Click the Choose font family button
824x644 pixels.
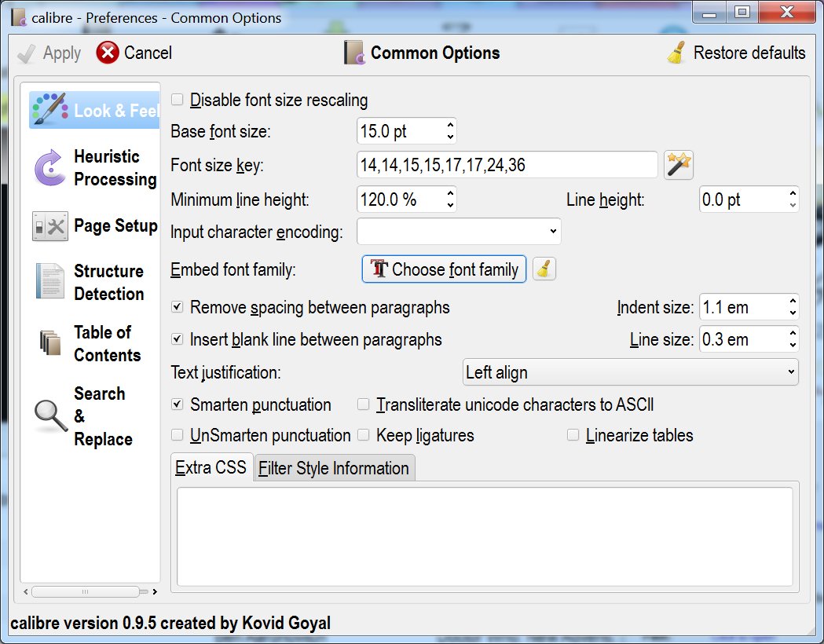tap(444, 269)
